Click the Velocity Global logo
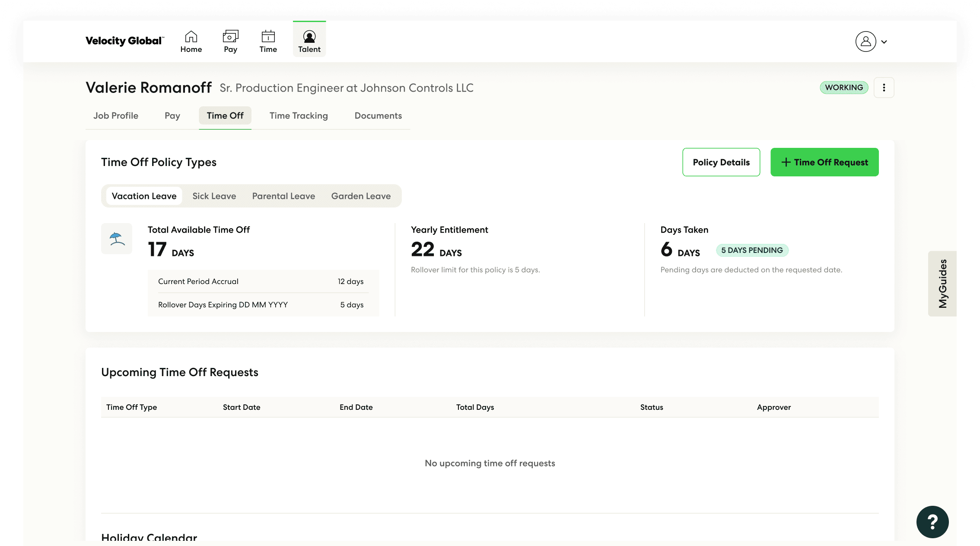Viewport: 980px width, 546px height. (x=124, y=41)
